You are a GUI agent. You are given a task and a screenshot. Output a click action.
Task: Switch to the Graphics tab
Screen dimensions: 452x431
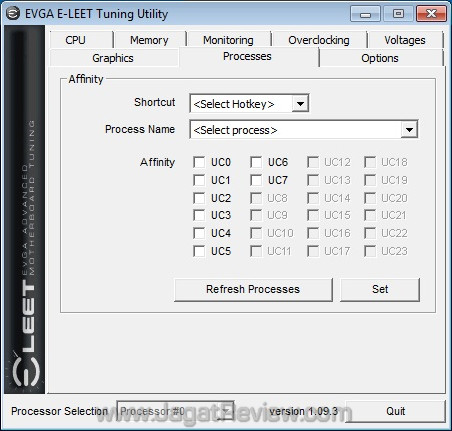coord(113,58)
